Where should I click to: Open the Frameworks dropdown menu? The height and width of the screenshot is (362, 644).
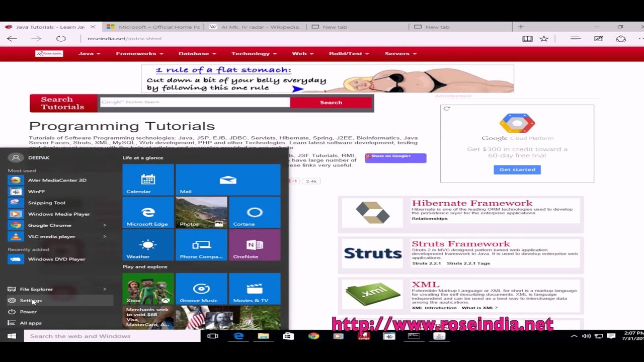(x=139, y=54)
